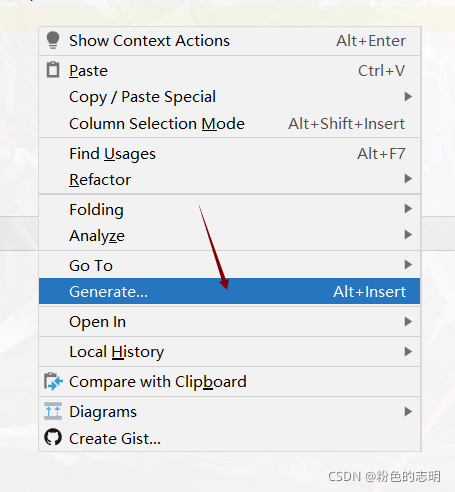455x492 pixels.
Task: Select Create Gist... entry
Action: [229, 438]
